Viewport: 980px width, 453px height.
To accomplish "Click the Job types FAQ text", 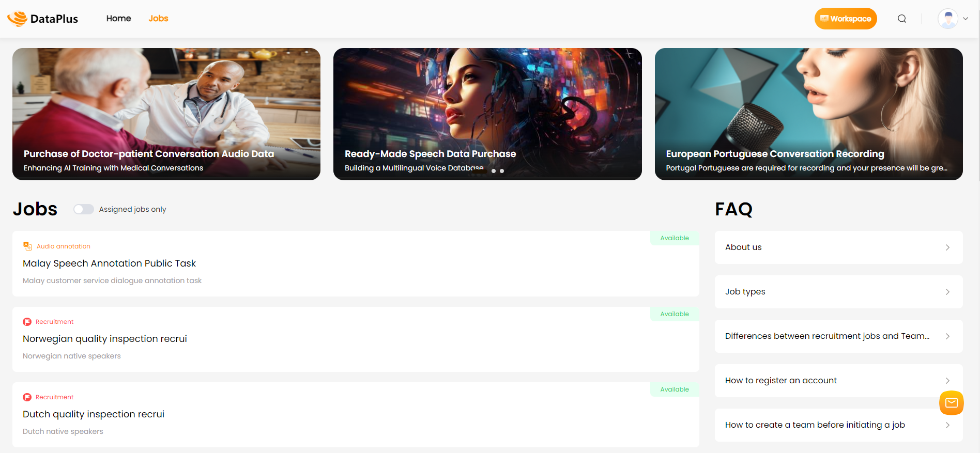I will click(x=745, y=292).
